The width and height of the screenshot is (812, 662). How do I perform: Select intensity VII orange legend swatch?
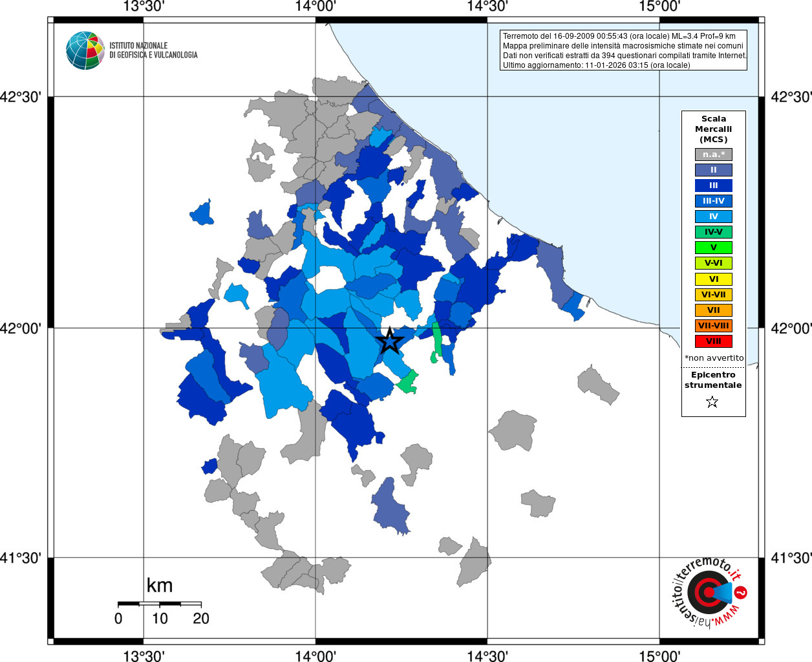click(x=714, y=310)
